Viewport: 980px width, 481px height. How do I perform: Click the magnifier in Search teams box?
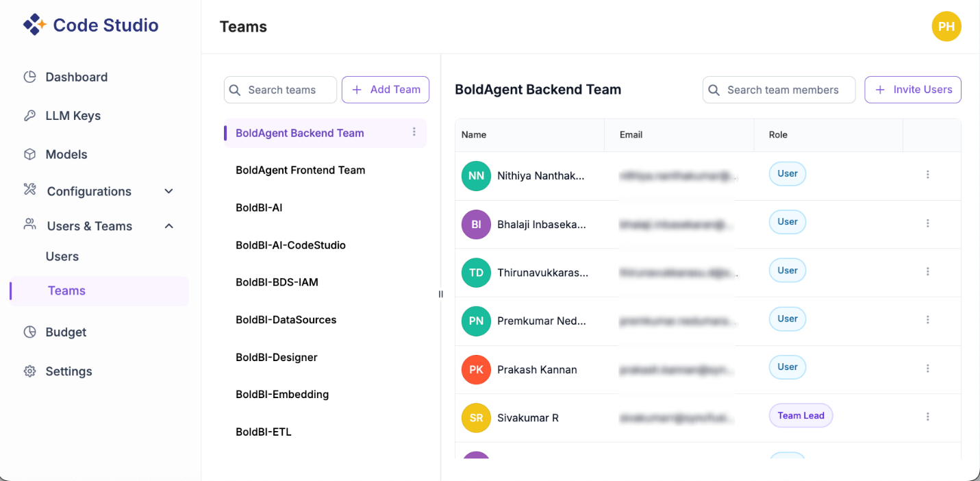click(235, 90)
